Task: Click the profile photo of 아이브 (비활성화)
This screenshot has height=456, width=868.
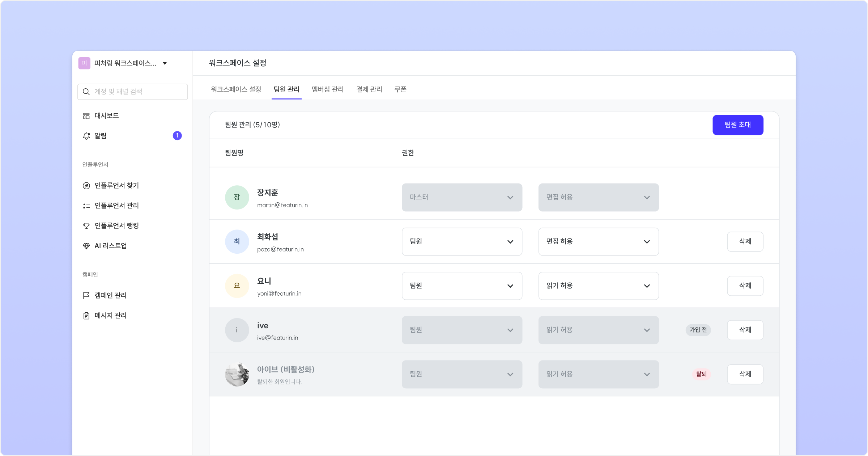Action: (237, 374)
